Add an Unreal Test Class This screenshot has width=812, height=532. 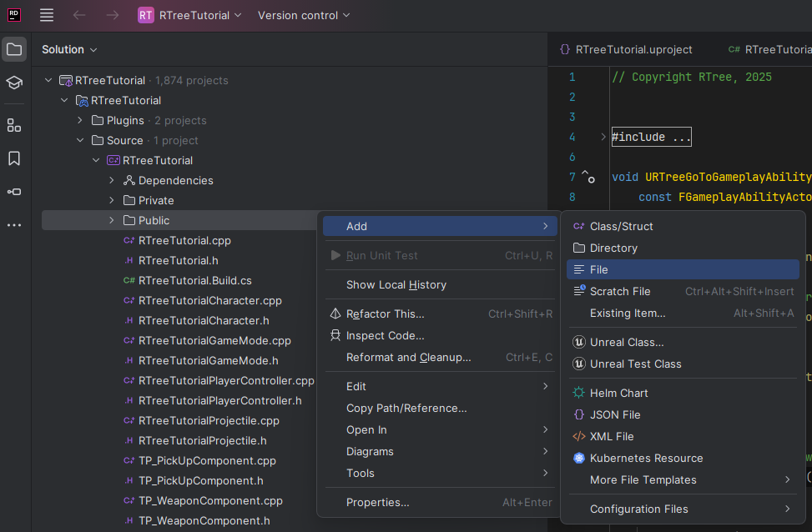683,364
